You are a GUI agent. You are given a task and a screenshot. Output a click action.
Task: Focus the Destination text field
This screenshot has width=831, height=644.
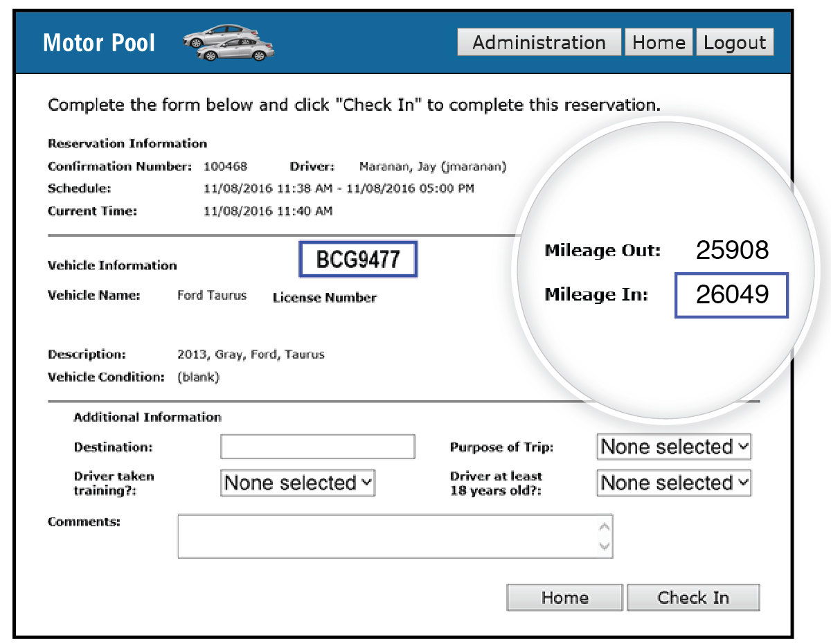[x=318, y=447]
